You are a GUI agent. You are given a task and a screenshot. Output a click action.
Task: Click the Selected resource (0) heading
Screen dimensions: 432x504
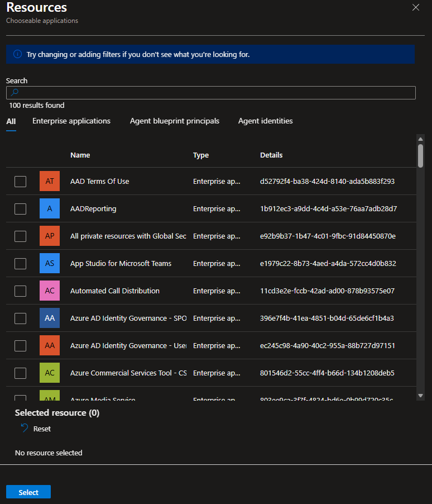click(x=57, y=413)
